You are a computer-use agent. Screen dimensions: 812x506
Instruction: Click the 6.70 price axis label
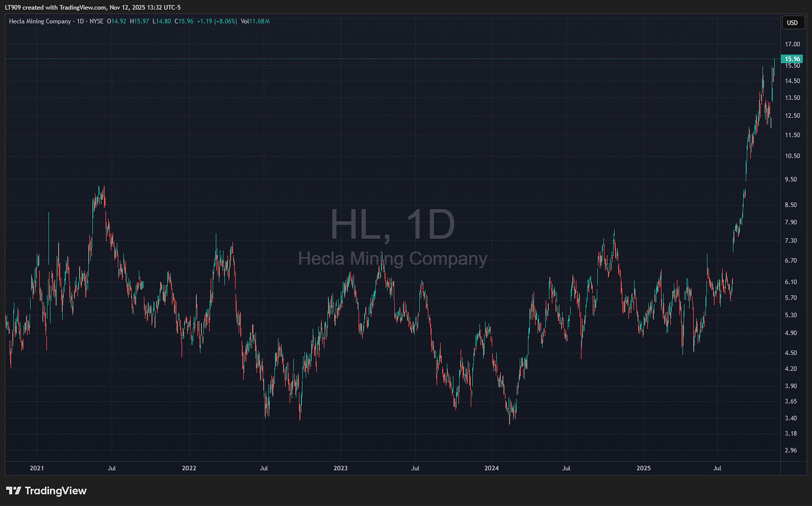coord(791,261)
